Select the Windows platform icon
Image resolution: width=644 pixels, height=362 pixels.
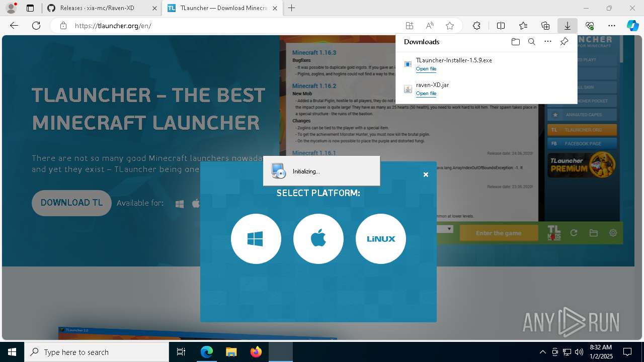256,239
